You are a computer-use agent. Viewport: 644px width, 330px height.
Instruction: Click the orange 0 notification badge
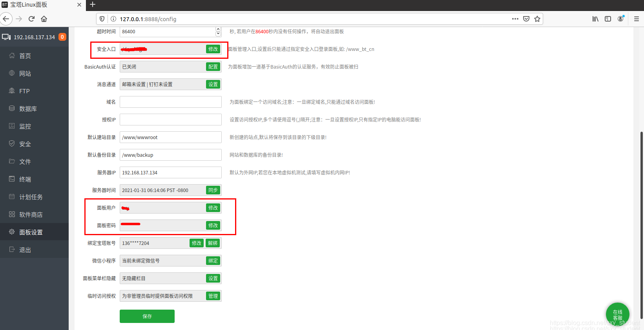pyautogui.click(x=62, y=37)
